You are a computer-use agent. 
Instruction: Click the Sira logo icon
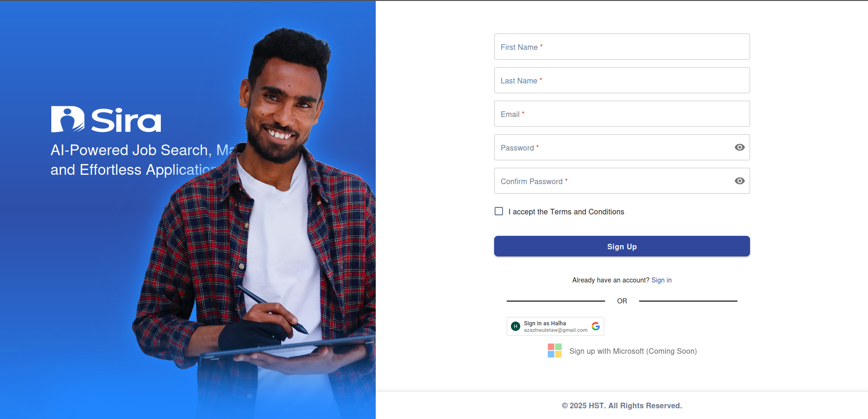68,119
